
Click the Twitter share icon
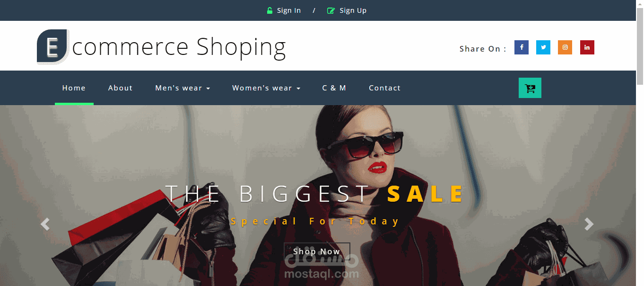543,47
